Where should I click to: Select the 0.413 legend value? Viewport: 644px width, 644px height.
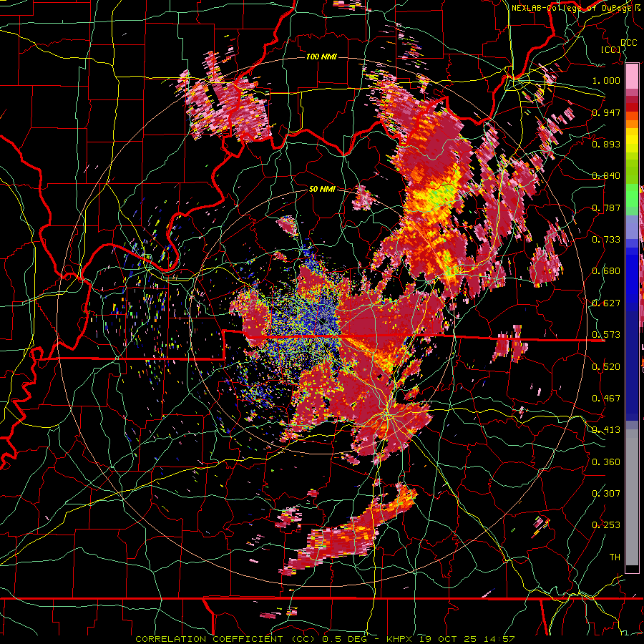pyautogui.click(x=606, y=430)
